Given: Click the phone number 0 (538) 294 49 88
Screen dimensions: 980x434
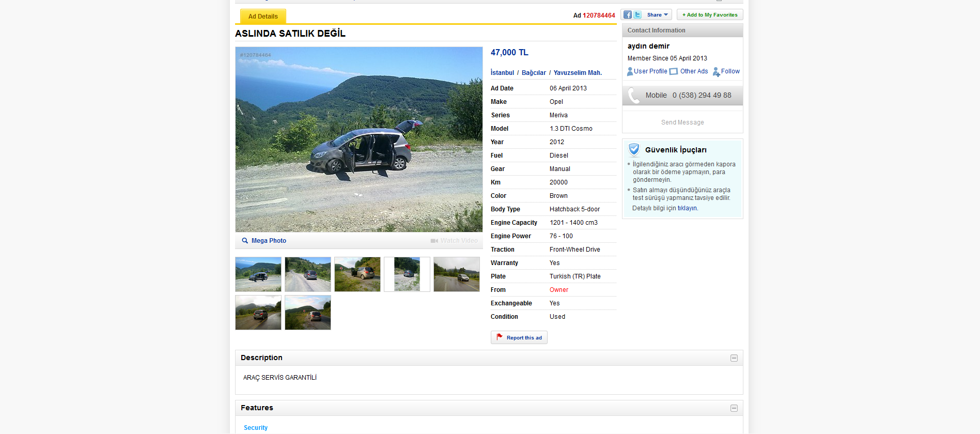Looking at the screenshot, I should 702,96.
